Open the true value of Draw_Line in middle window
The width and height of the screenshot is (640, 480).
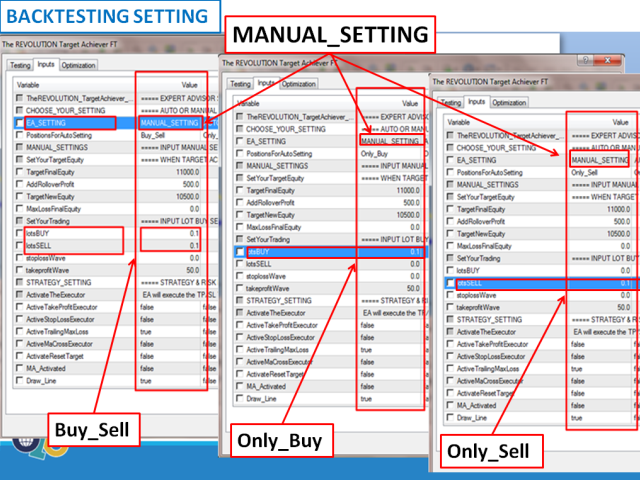click(x=391, y=399)
